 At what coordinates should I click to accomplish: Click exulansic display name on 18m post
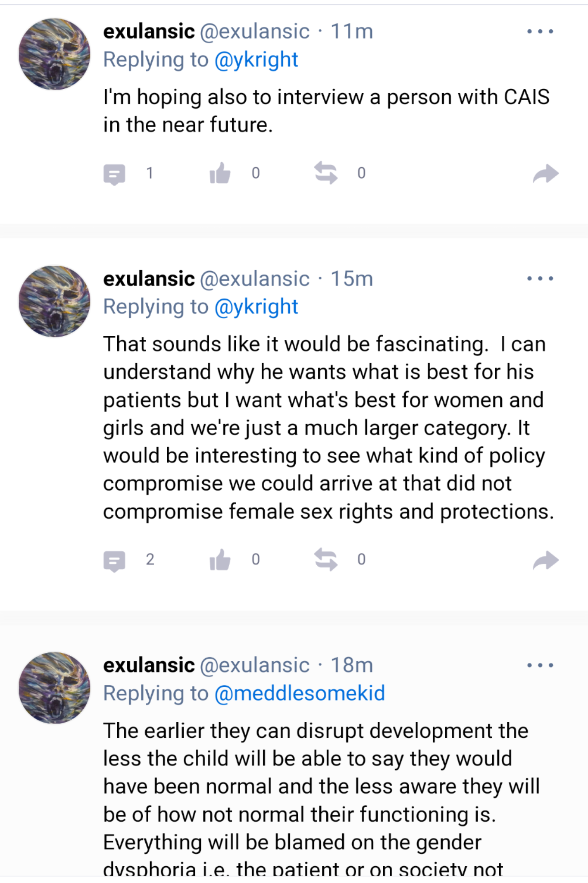tap(149, 665)
